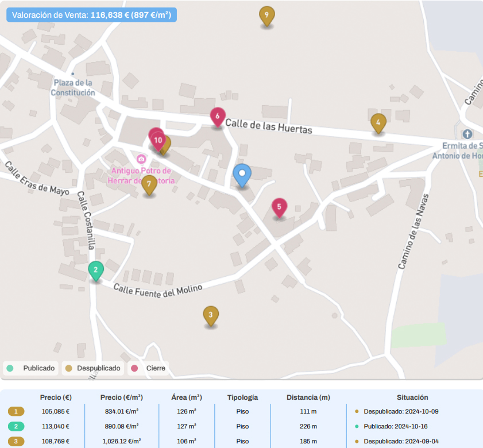Click the red marker number 6

point(217,117)
